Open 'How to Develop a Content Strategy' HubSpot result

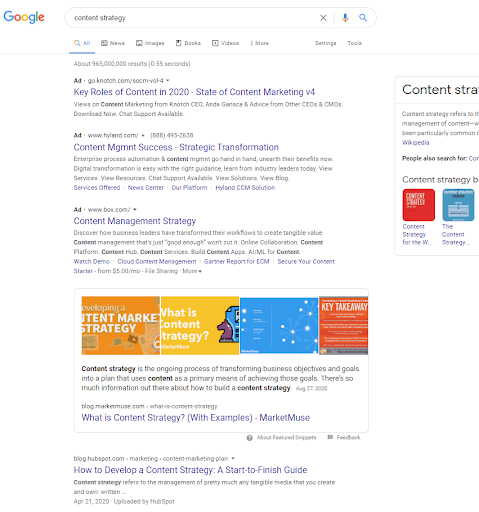pos(190,470)
